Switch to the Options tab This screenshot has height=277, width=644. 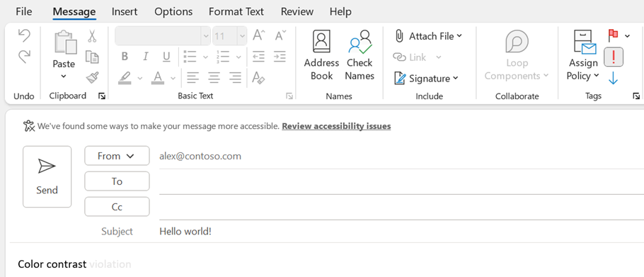pos(173,11)
